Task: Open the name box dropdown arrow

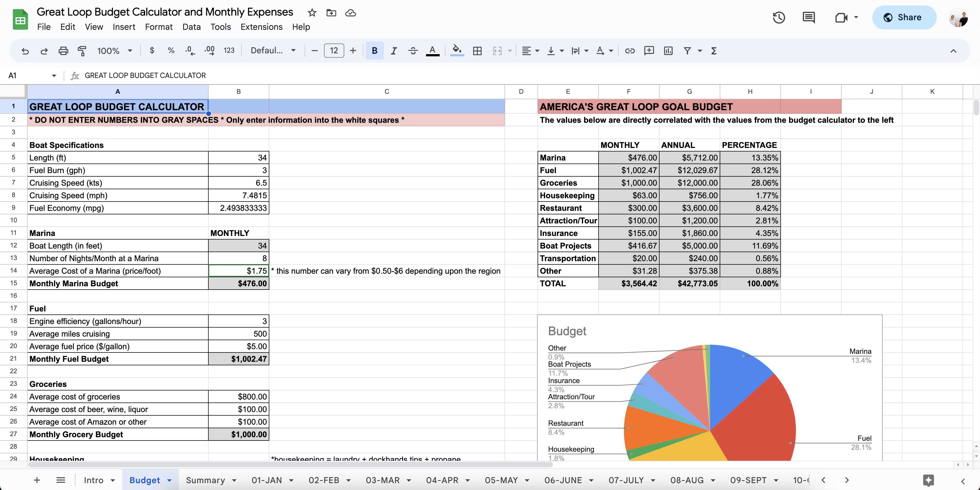Action: tap(54, 76)
